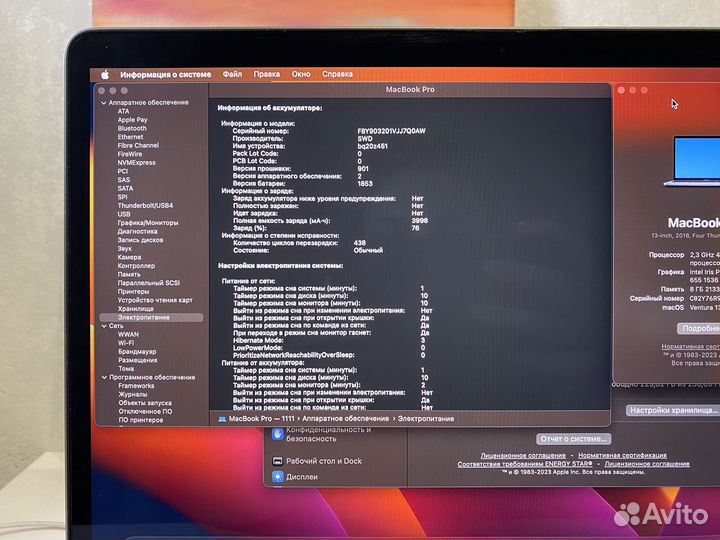The image size is (720, 540).
Task: Click the cycle count value 438
Action: [360, 243]
